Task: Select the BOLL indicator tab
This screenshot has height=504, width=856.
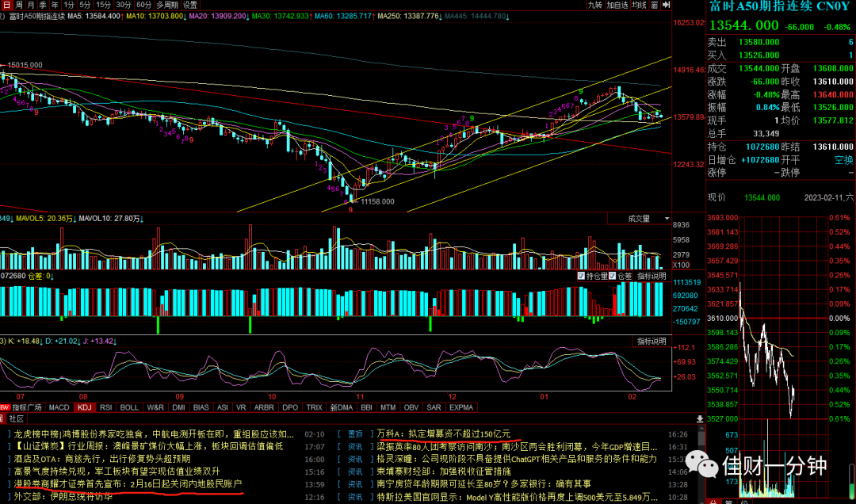Action: 129,407
